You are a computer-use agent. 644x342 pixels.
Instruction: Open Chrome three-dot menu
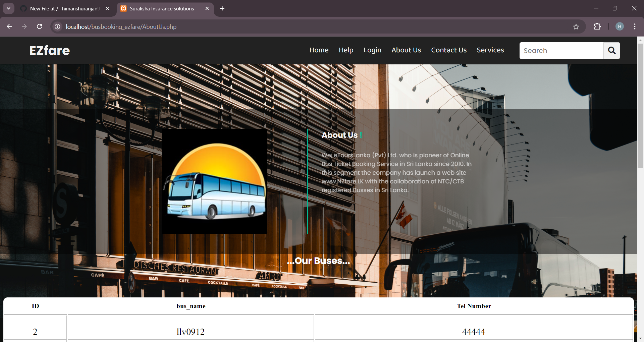[x=635, y=26]
